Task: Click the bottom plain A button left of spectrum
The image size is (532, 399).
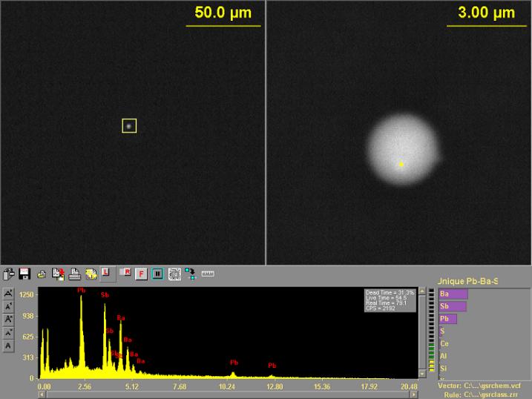Action: click(x=8, y=346)
